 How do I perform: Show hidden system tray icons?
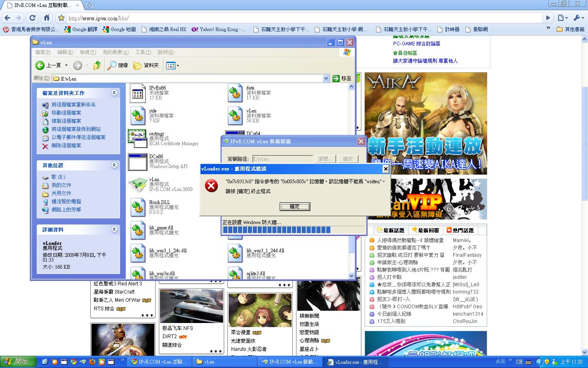point(539,362)
